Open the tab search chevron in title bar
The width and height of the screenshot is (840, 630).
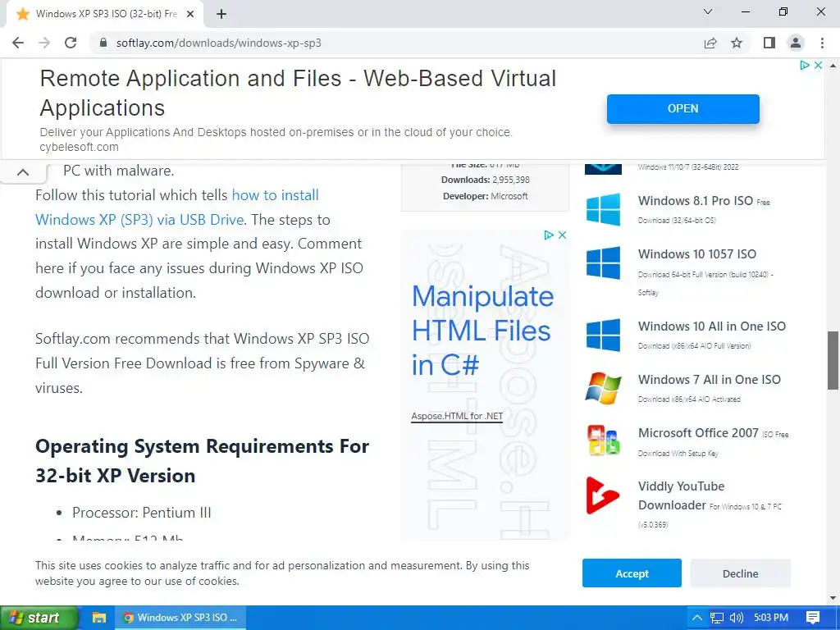point(708,11)
